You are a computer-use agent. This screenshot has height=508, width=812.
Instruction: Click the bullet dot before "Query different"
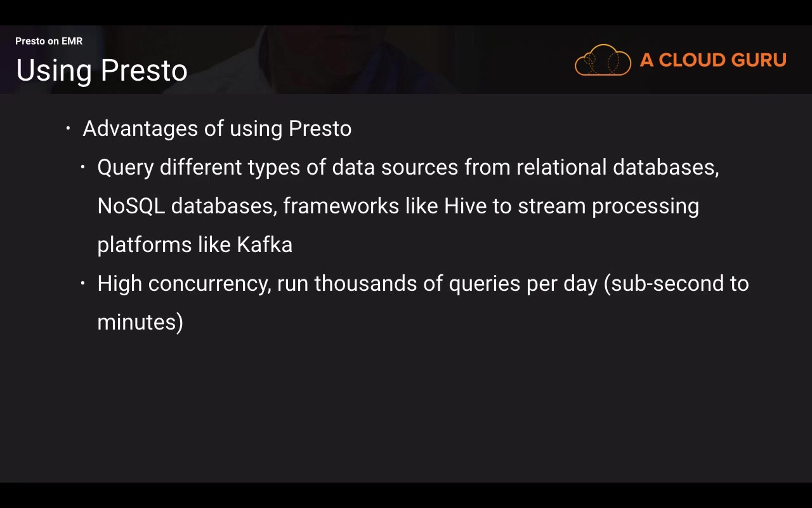click(82, 167)
